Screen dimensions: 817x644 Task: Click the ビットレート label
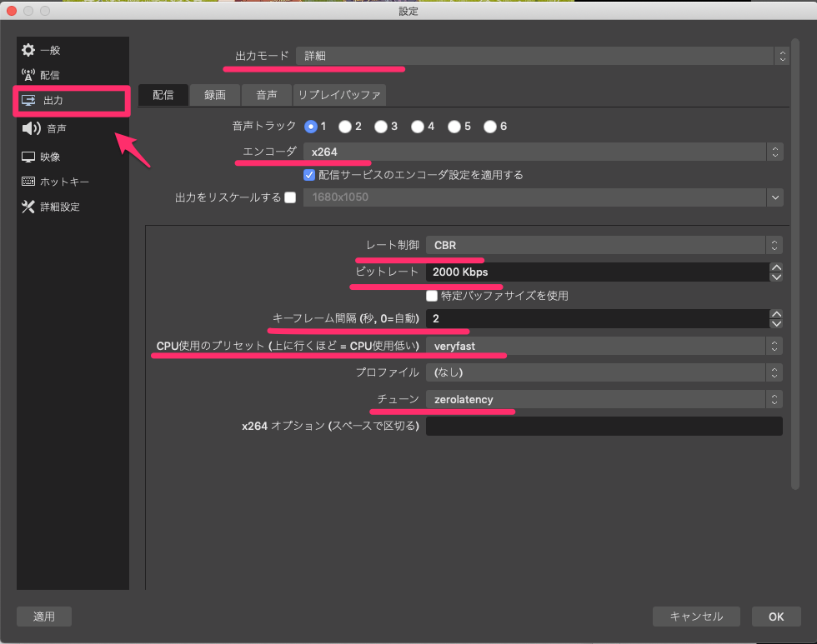pyautogui.click(x=387, y=272)
